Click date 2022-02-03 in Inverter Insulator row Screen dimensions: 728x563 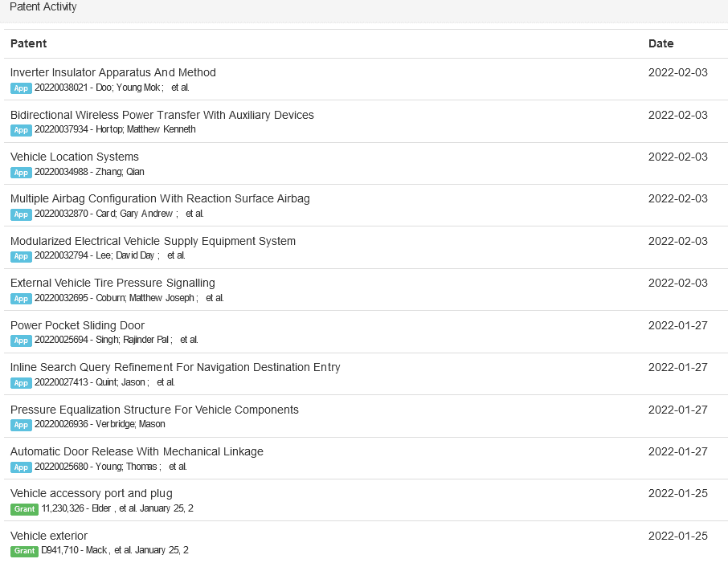tap(678, 72)
